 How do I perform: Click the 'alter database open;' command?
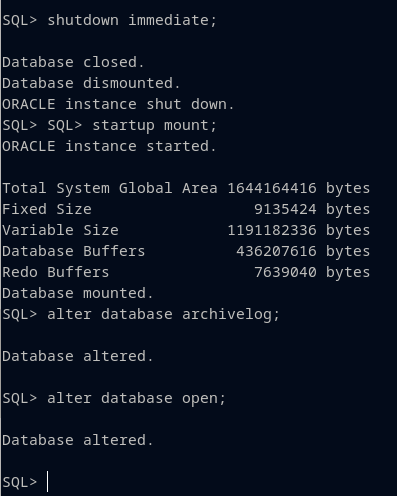(x=137, y=398)
